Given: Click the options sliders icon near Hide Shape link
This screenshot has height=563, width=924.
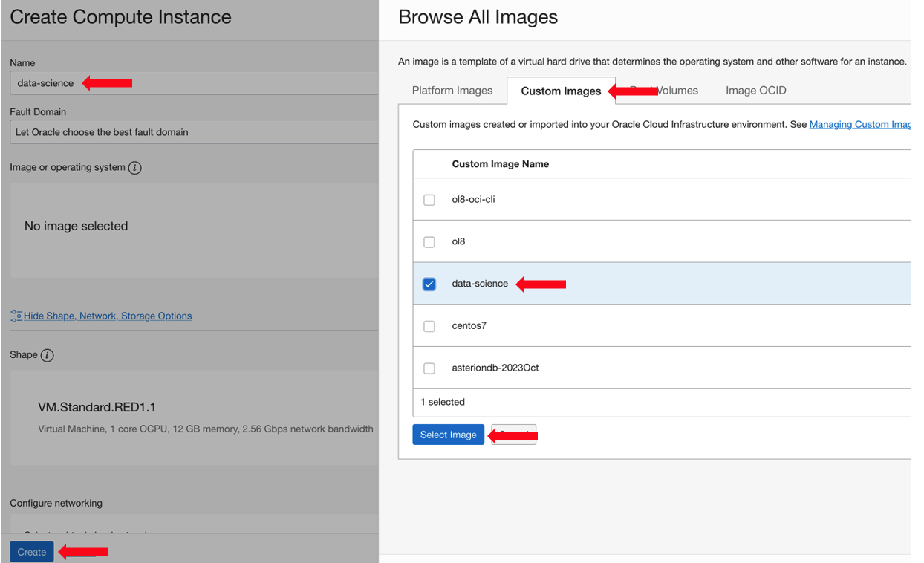Looking at the screenshot, I should (x=16, y=315).
